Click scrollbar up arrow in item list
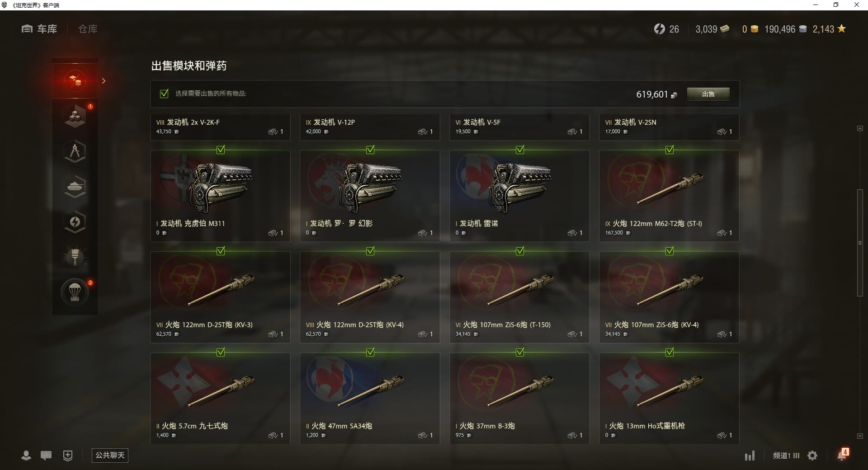 pos(860,129)
